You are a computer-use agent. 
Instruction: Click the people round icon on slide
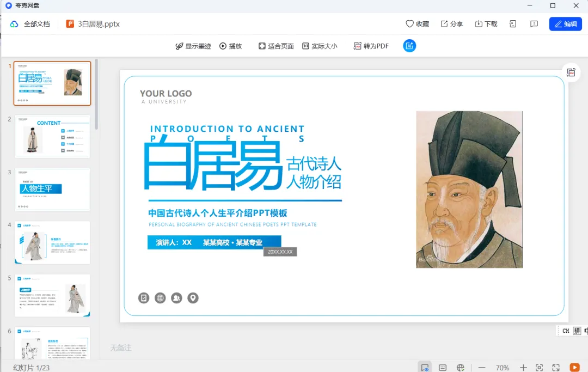pyautogui.click(x=176, y=298)
